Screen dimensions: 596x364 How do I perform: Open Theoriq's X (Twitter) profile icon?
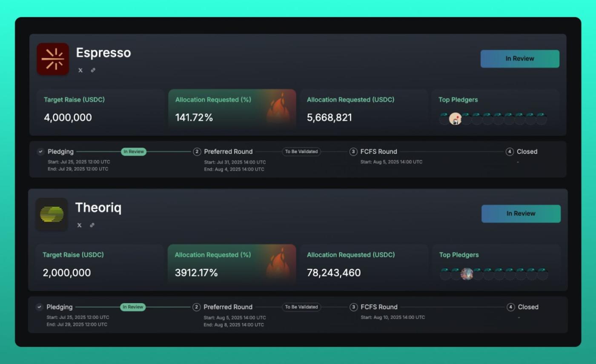(x=79, y=225)
